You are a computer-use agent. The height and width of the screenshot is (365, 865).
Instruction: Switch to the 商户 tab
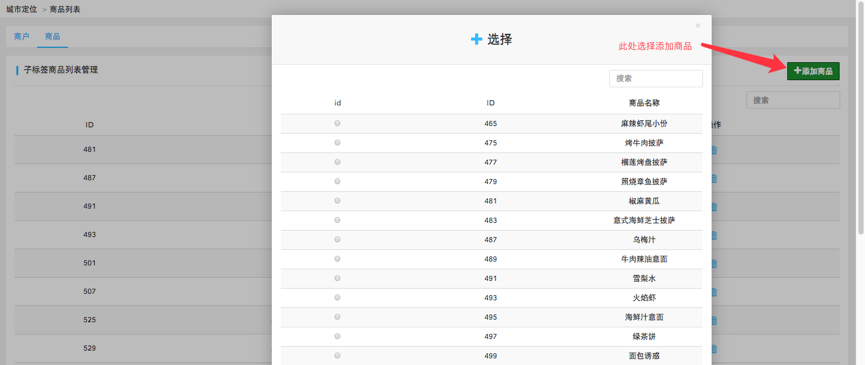22,36
